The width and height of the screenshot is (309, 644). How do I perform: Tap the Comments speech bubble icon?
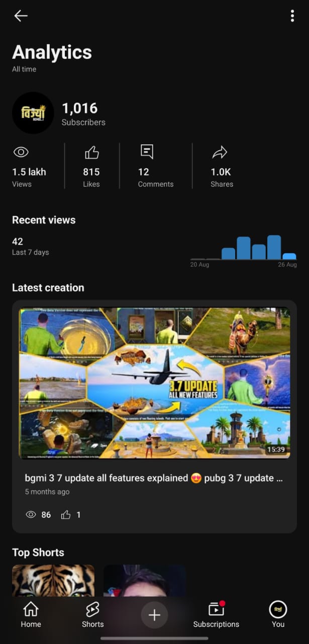click(147, 152)
